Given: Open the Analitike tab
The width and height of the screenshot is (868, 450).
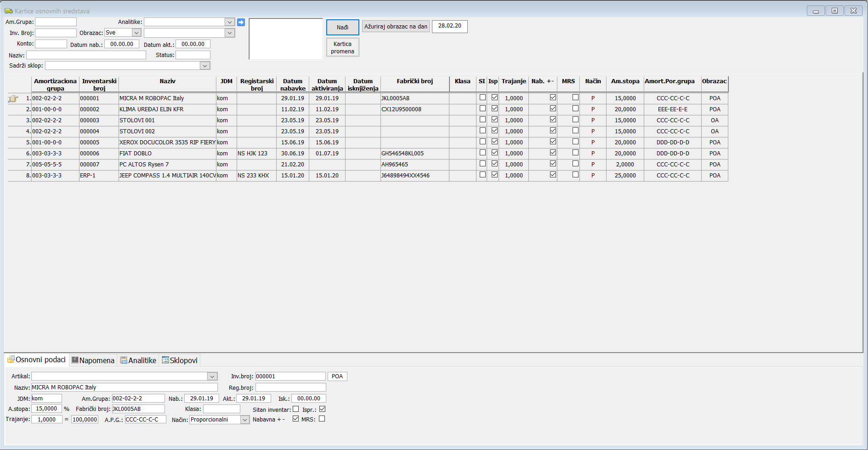Looking at the screenshot, I should (138, 360).
